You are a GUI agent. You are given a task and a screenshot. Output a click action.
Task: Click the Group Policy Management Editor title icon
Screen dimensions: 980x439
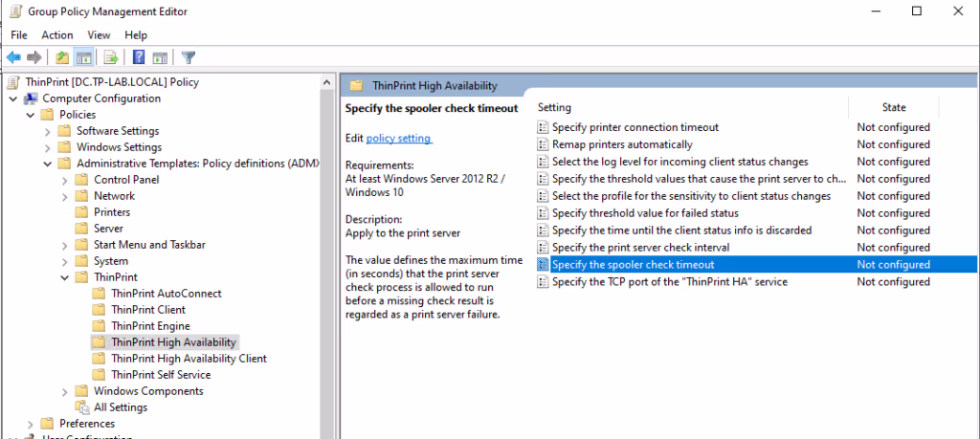(15, 11)
